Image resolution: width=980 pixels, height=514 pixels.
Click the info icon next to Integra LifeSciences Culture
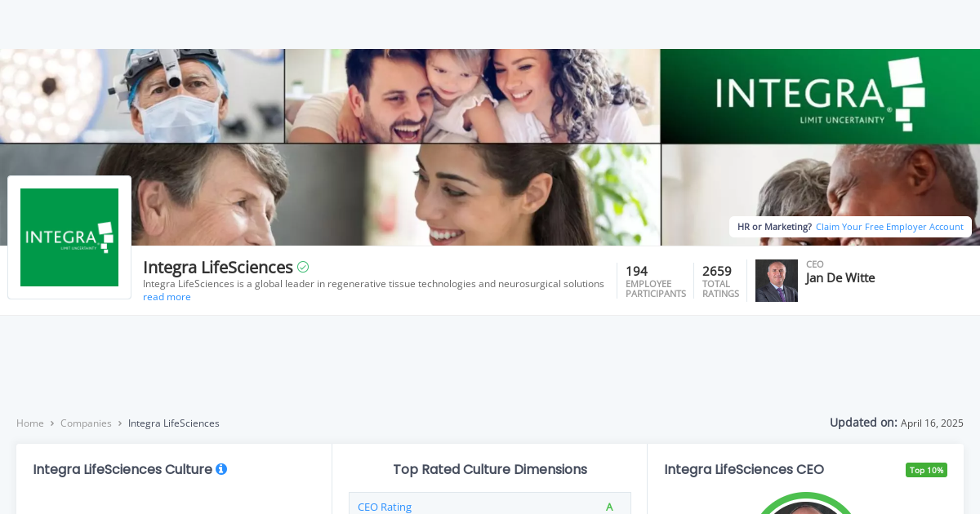[221, 469]
